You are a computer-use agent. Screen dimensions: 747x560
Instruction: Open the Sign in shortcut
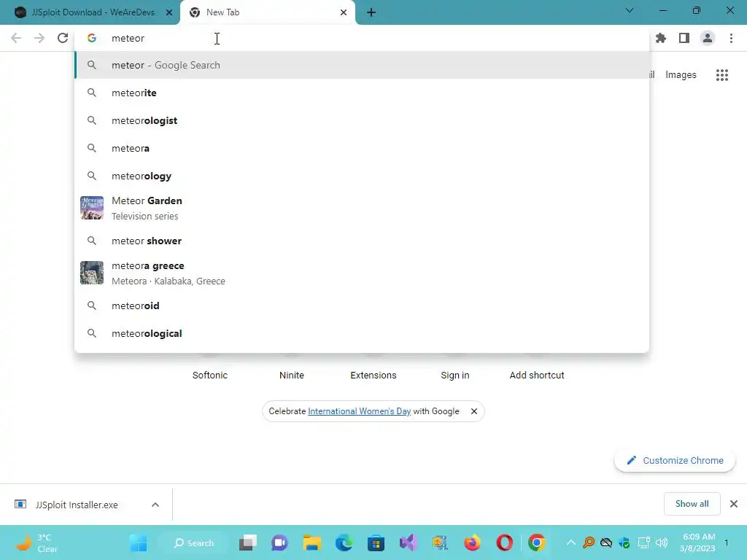[455, 375]
